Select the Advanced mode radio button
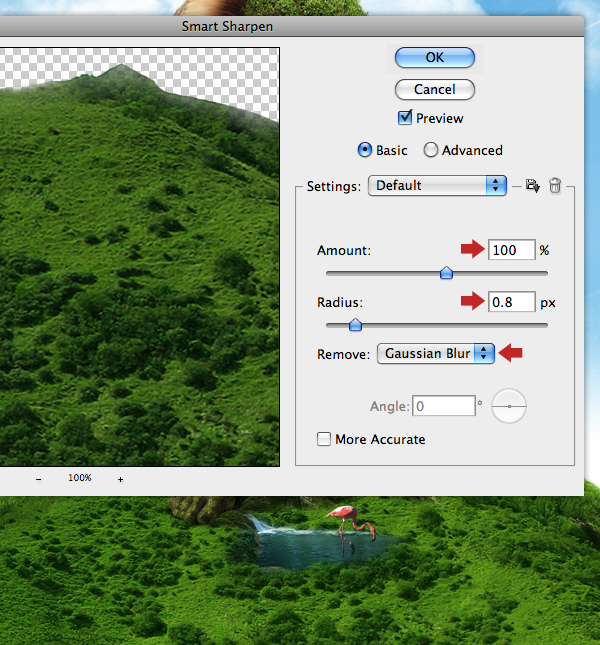The height and width of the screenshot is (645, 600). coord(431,150)
